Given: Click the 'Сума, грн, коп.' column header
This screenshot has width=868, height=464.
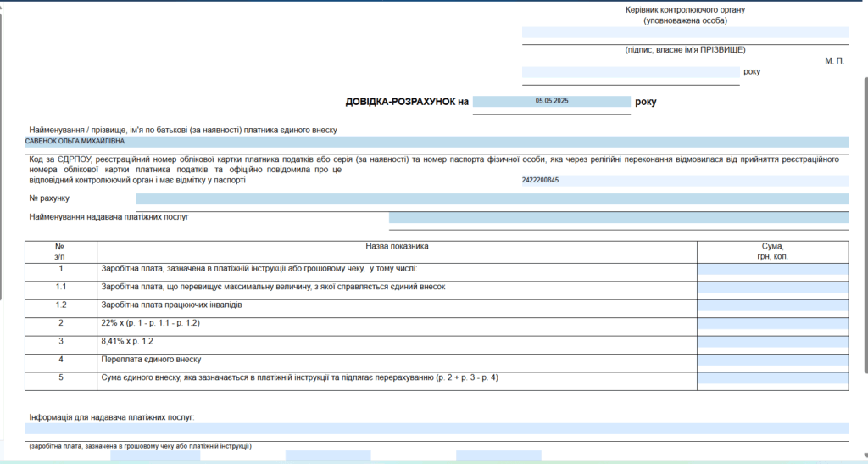Looking at the screenshot, I should pos(773,251).
